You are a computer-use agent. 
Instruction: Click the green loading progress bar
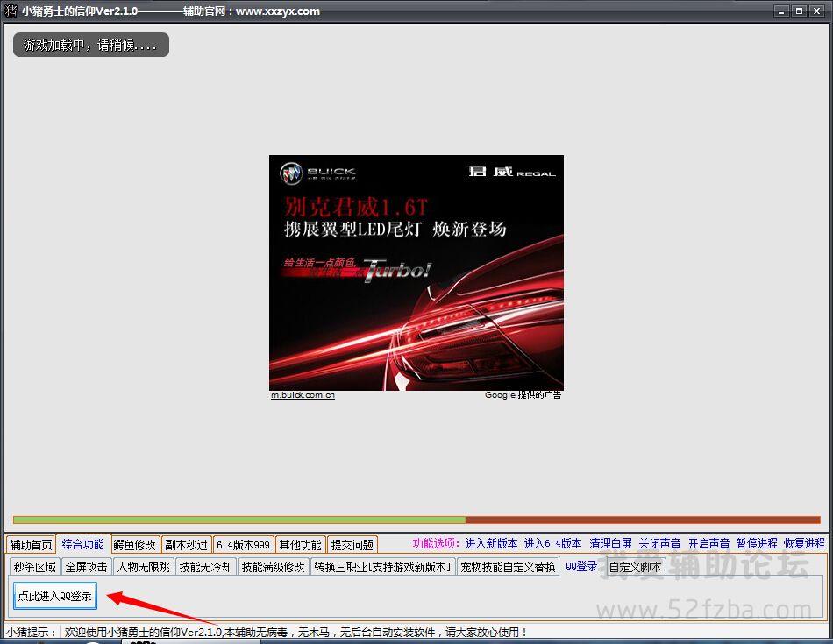pyautogui.click(x=239, y=520)
